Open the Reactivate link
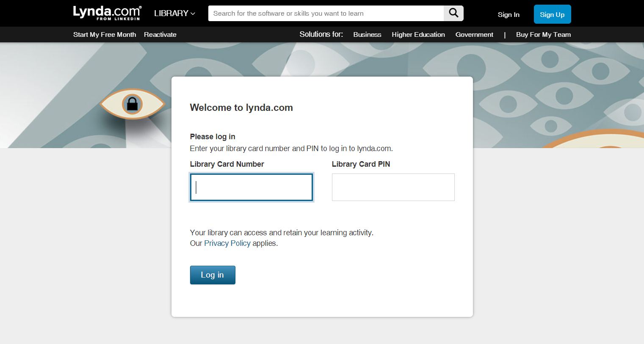The image size is (644, 344). [160, 35]
